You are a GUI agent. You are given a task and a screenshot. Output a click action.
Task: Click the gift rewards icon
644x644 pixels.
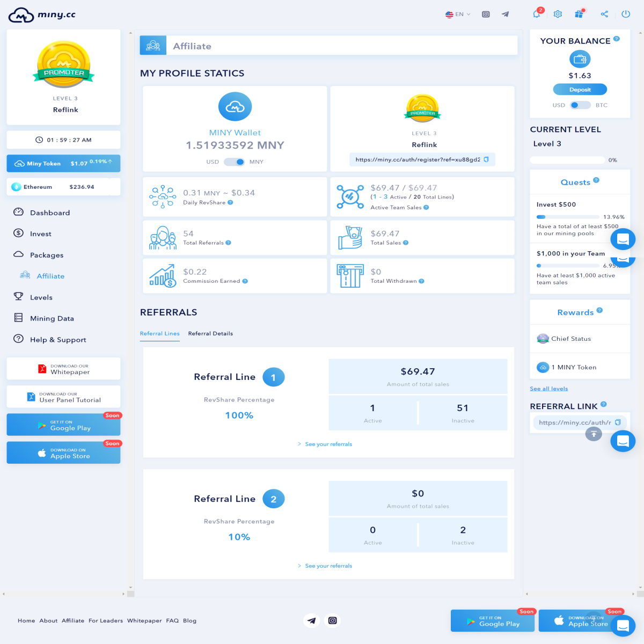tap(579, 14)
